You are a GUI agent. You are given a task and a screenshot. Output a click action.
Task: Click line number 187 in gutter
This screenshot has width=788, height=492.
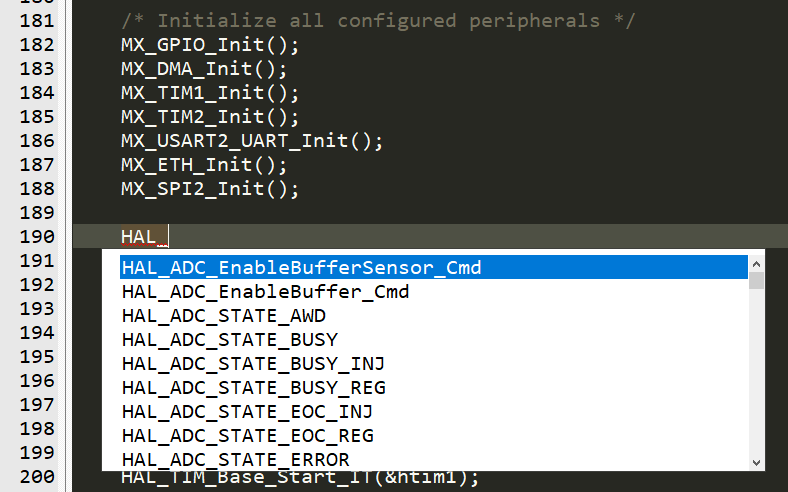click(x=37, y=165)
